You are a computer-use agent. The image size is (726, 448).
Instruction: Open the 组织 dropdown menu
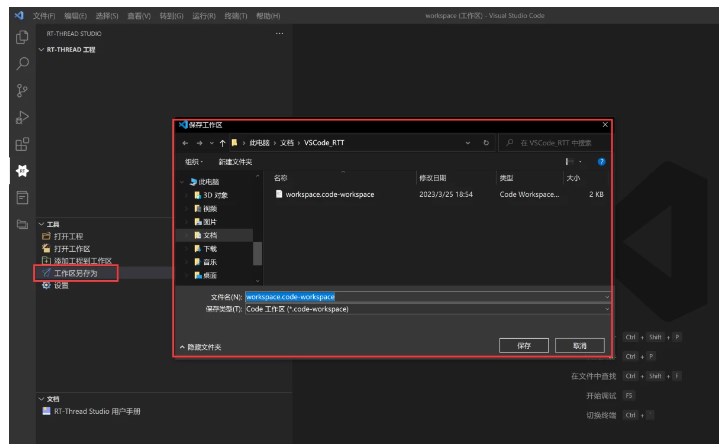(194, 162)
